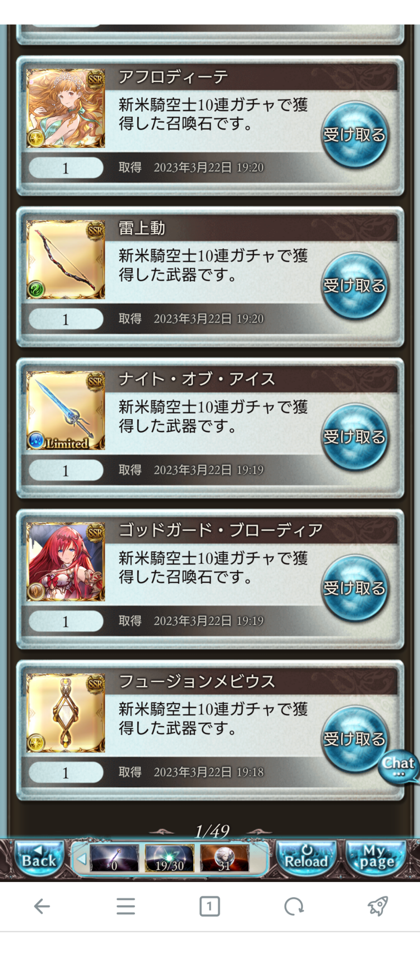Claim アフロディーテ with 受け取る button

click(x=354, y=135)
